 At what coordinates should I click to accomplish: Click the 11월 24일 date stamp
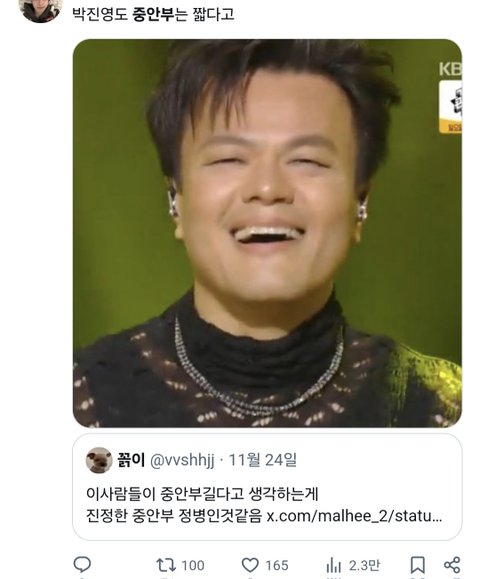click(263, 460)
